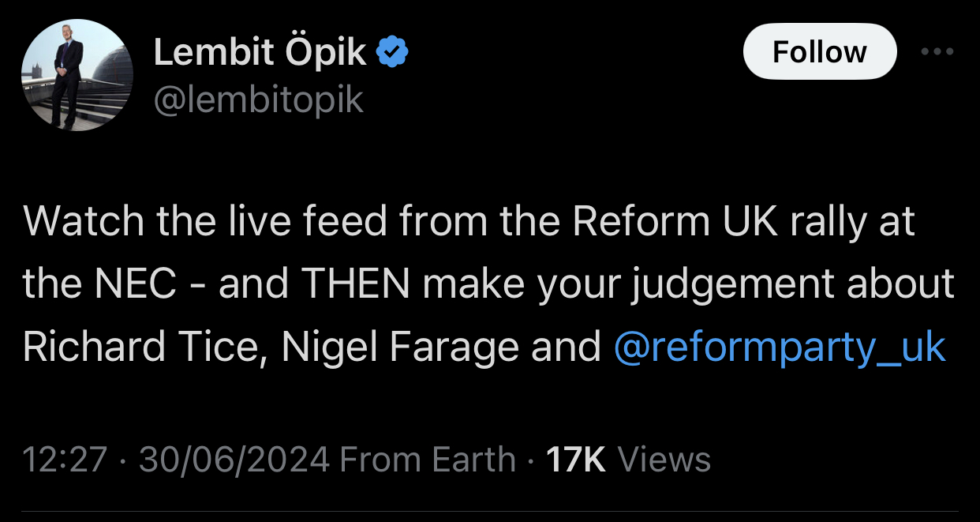The image size is (980, 522).
Task: Select the From Earth location label
Action: coord(427,460)
